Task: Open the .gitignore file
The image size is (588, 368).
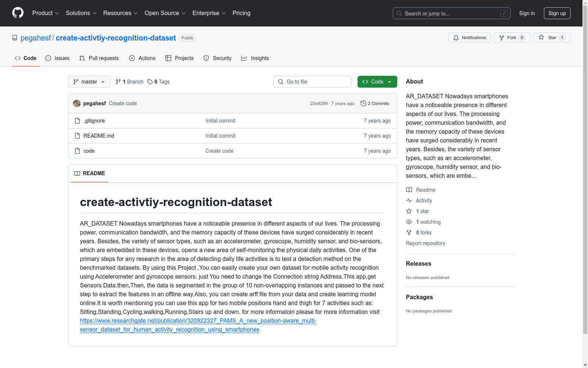Action: (94, 121)
